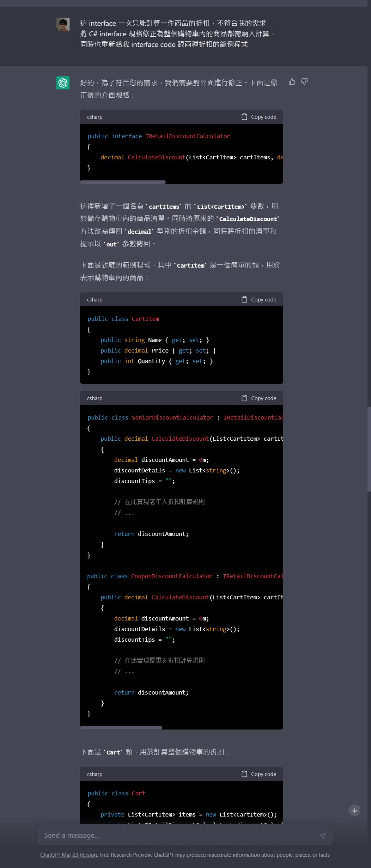
Task: Click the thumbs up feedback icon
Action: tap(292, 82)
